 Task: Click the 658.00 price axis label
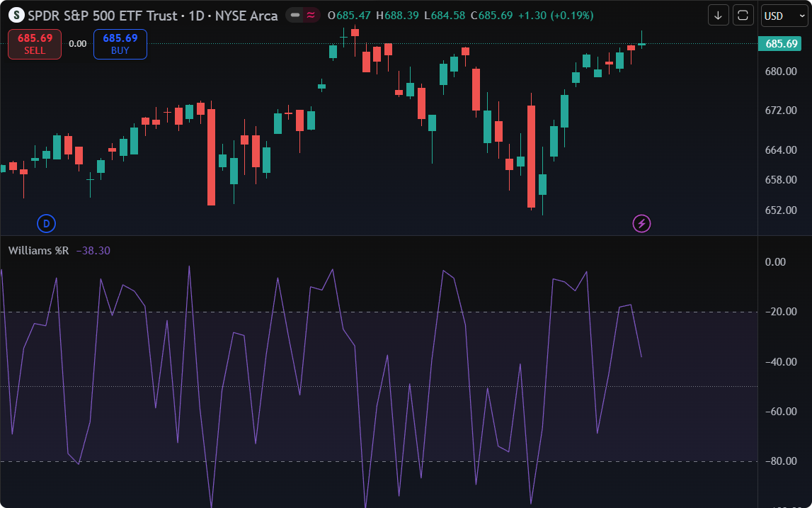781,180
